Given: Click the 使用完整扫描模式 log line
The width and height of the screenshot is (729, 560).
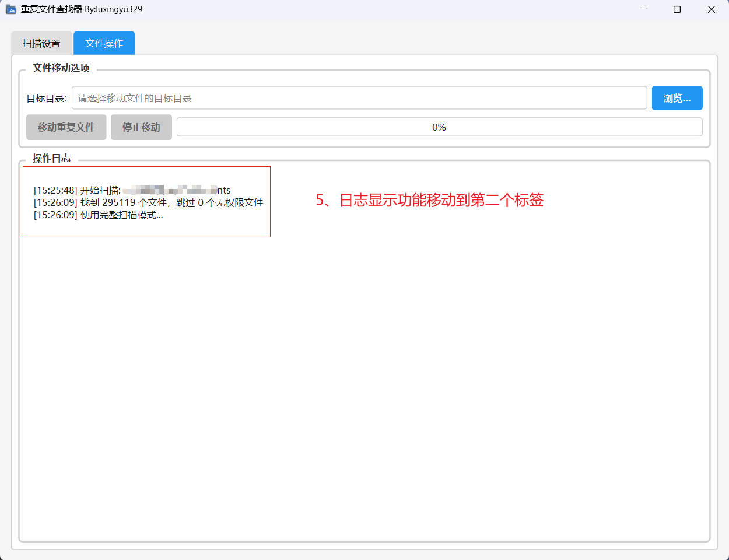Looking at the screenshot, I should (x=98, y=215).
